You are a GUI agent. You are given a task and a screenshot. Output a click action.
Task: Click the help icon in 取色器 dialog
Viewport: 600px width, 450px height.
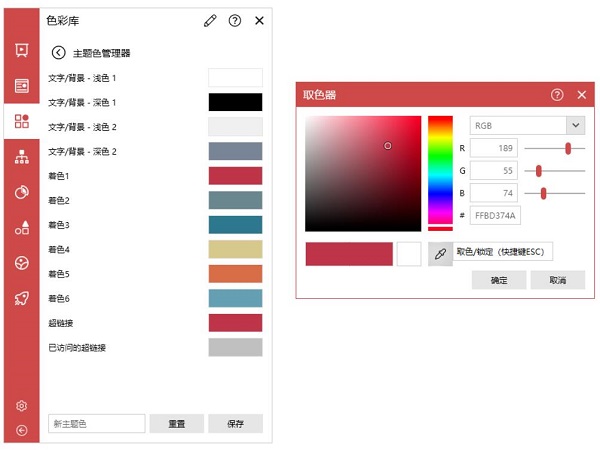pyautogui.click(x=557, y=94)
